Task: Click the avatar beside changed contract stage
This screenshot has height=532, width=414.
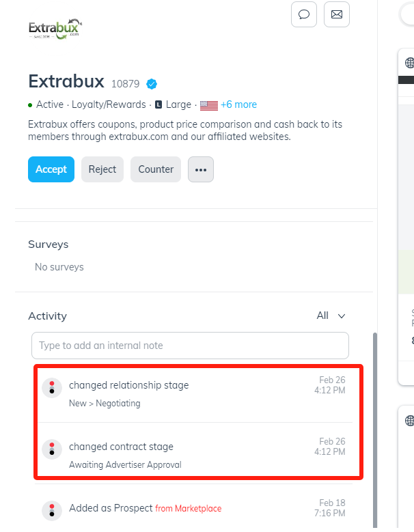Action: 52,449
